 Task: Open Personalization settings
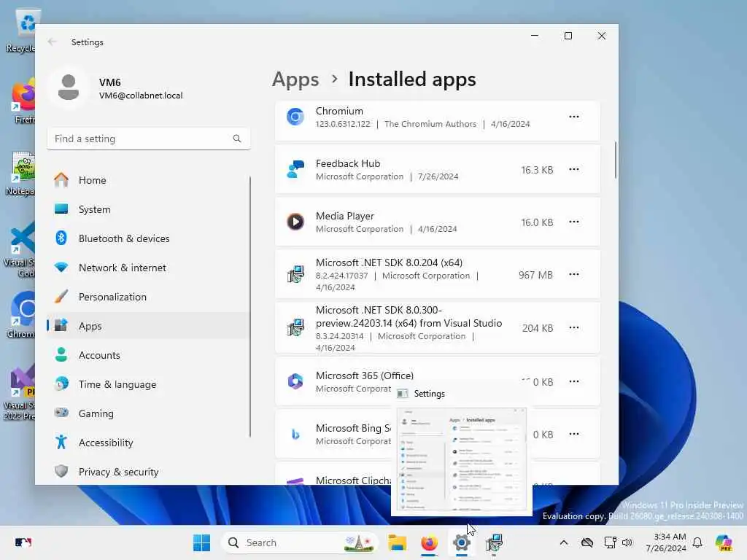click(147, 297)
